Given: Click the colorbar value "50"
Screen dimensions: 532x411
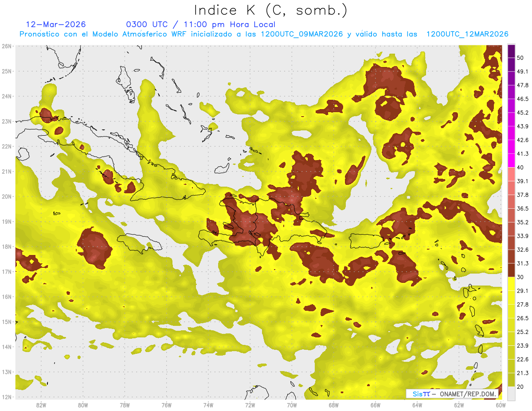Looking at the screenshot, I should pos(520,58).
